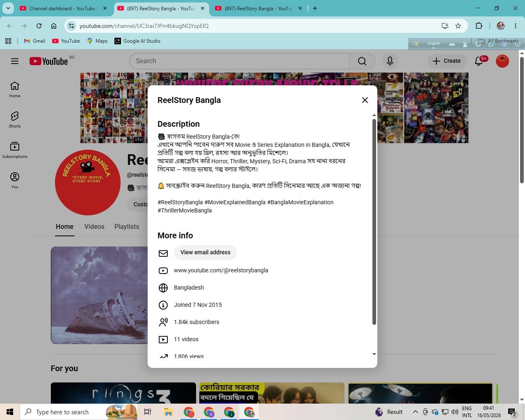Image resolution: width=525 pixels, height=420 pixels.
Task: Click the install app icon in address bar
Action: click(x=445, y=26)
